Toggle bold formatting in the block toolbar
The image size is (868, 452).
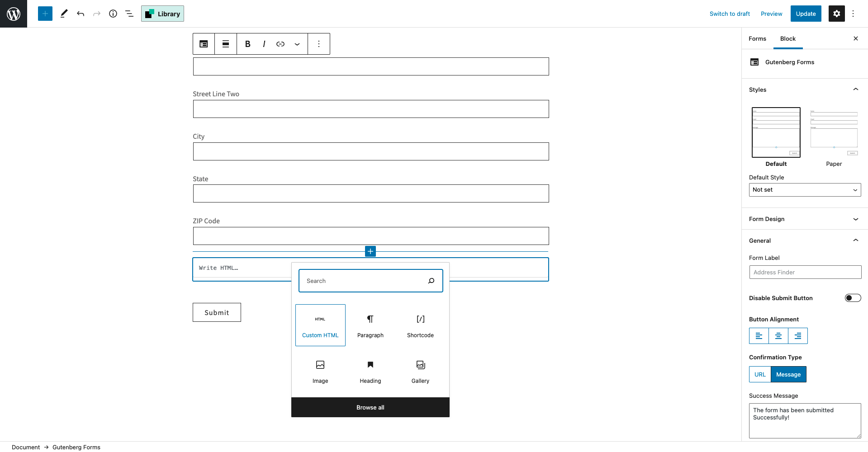tap(247, 43)
